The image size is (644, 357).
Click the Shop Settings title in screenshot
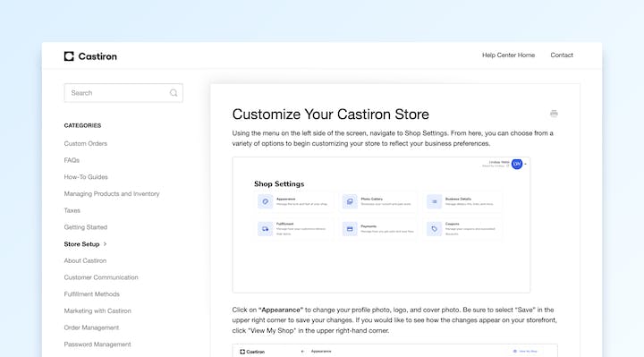pos(279,183)
